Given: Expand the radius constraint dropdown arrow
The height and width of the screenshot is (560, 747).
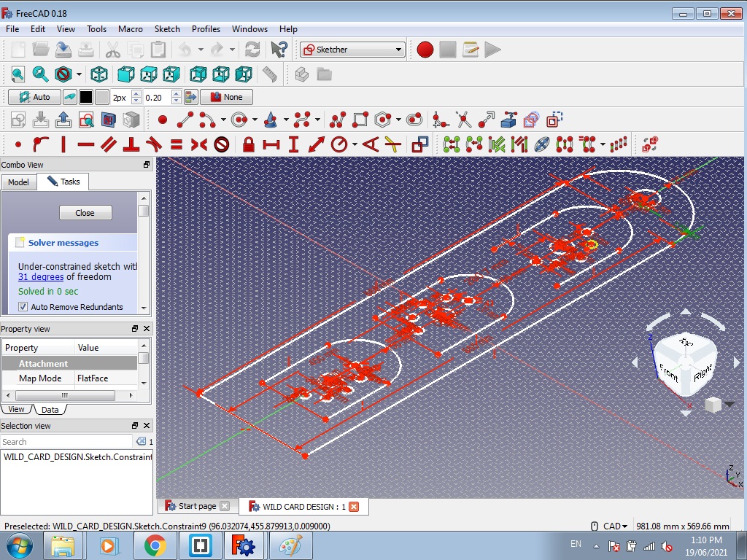Looking at the screenshot, I should point(355,144).
